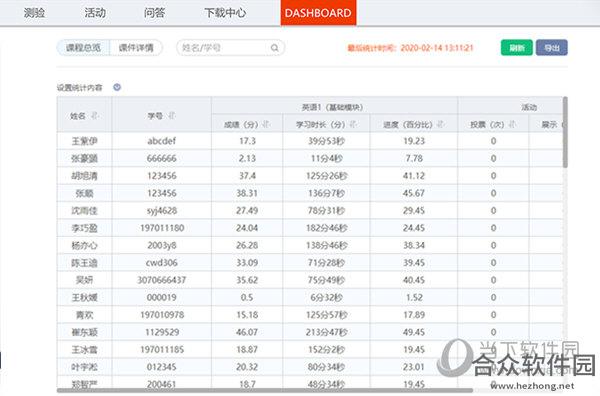
Task: Click student ID 012345 cell
Action: [161, 367]
